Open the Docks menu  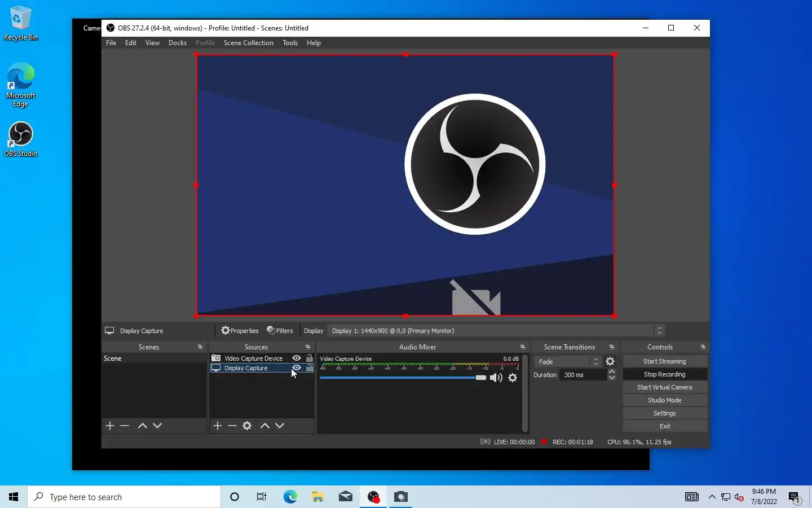point(178,43)
